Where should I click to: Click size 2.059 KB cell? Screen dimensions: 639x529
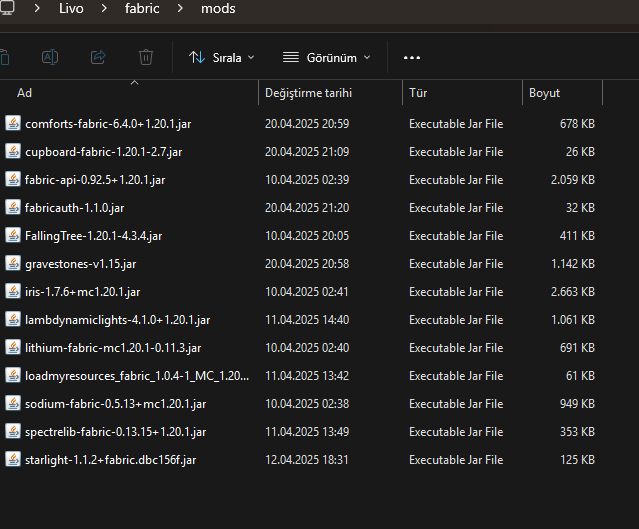point(573,180)
